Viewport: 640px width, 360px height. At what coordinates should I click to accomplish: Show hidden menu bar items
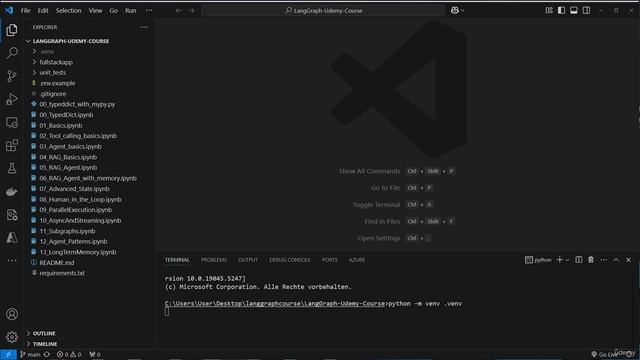[149, 11]
